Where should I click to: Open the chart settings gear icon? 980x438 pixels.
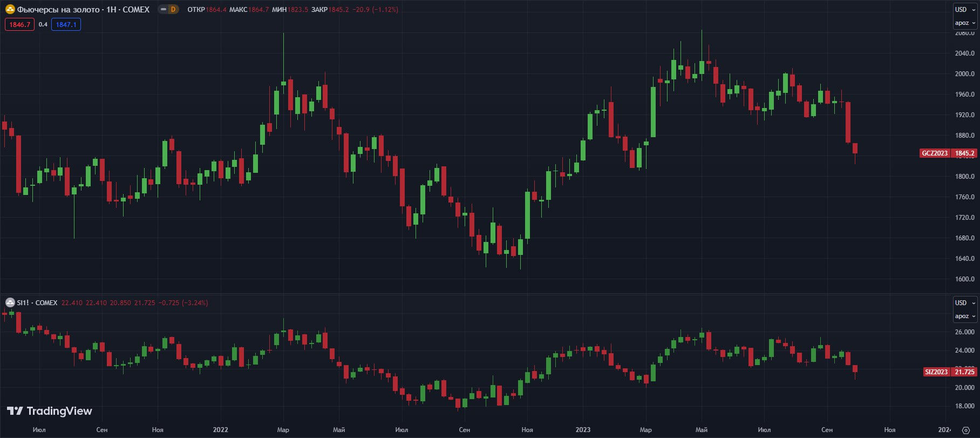966,430
